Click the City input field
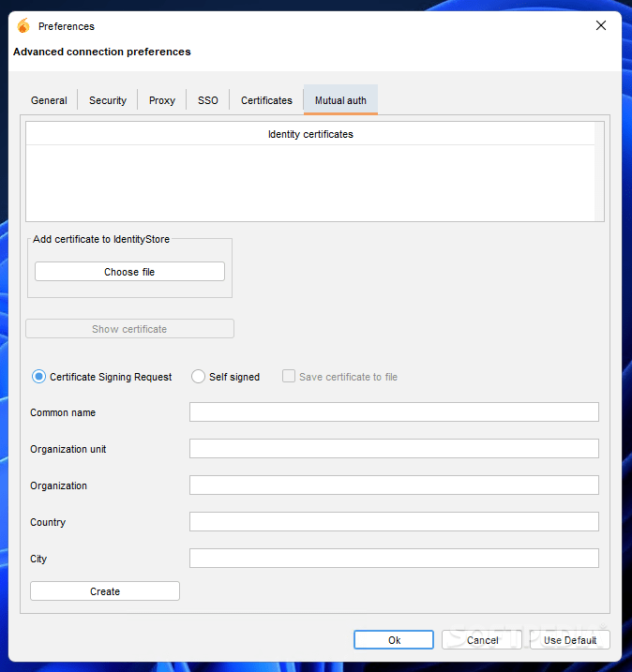Viewport: 632px width, 672px height. coord(394,558)
